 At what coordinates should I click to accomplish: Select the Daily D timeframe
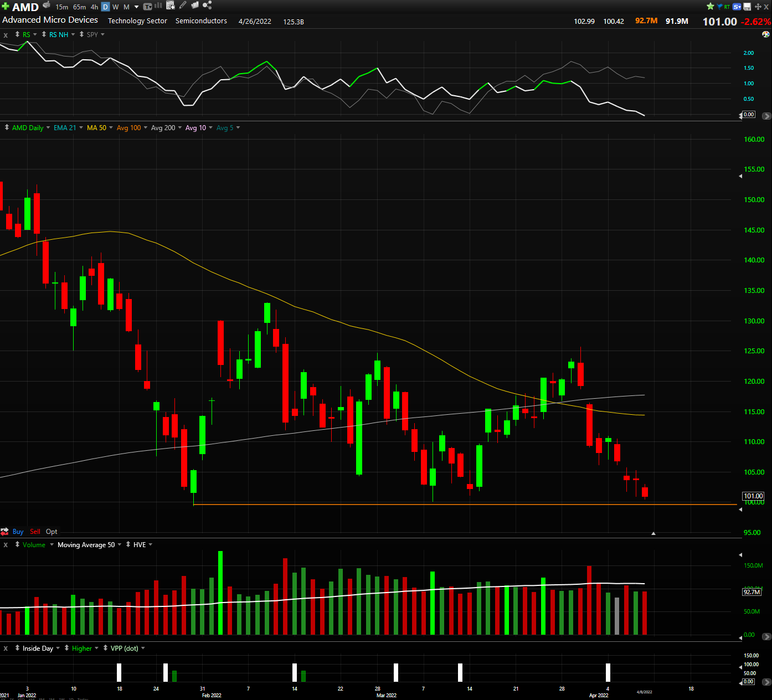(106, 7)
